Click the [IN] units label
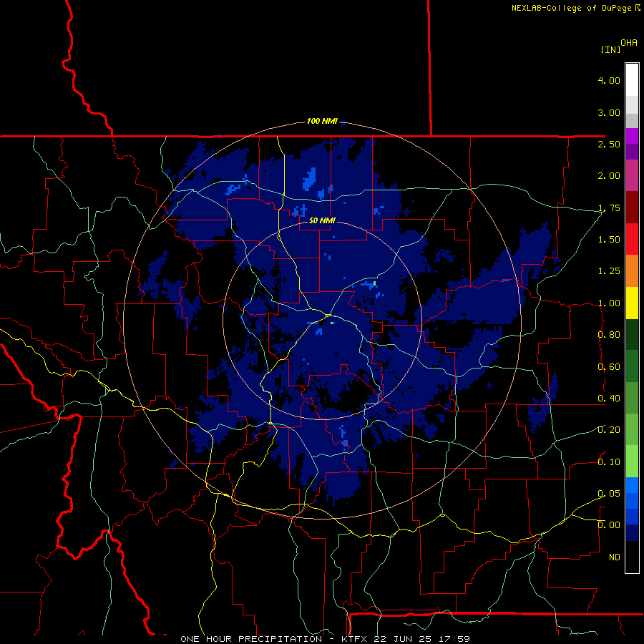Screen dimensions: 644x644 [x=610, y=49]
